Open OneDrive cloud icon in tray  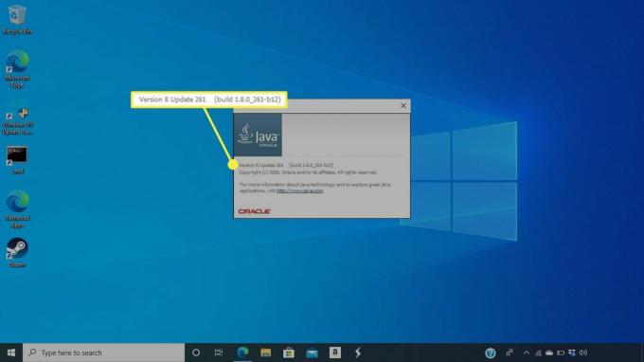click(549, 353)
